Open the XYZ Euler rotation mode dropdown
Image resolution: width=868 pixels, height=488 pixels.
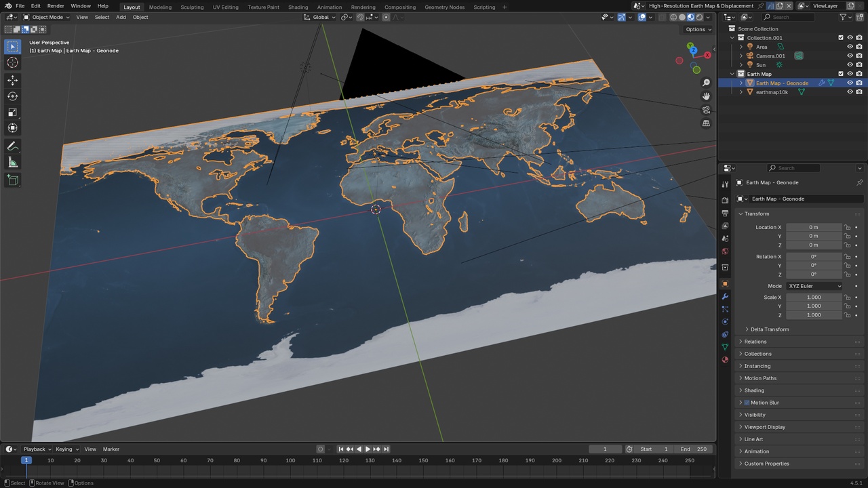click(814, 286)
